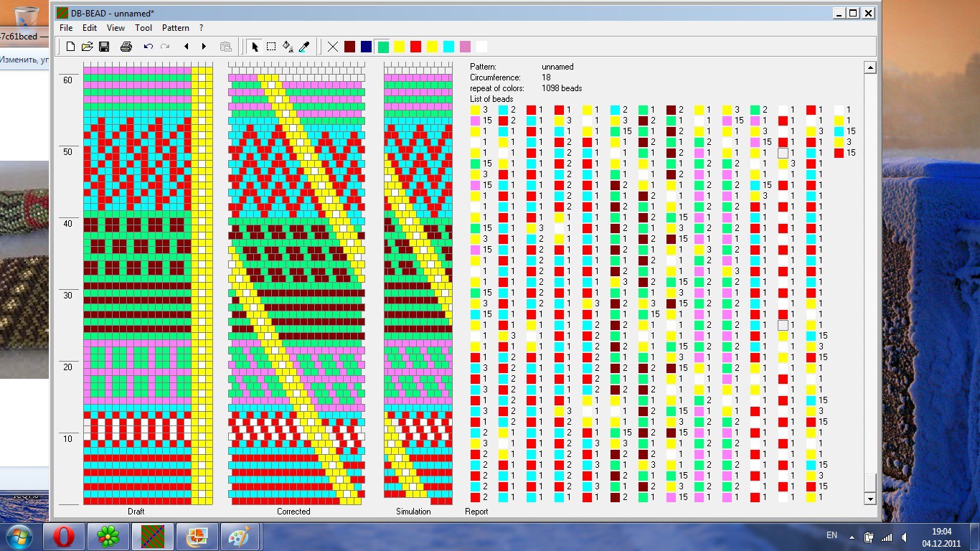Click the greyed Redo arrow icon
980x551 pixels.
point(165,47)
